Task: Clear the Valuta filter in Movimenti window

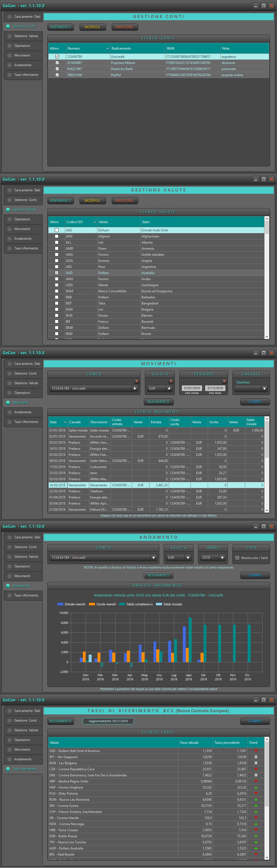Action: pos(171,381)
